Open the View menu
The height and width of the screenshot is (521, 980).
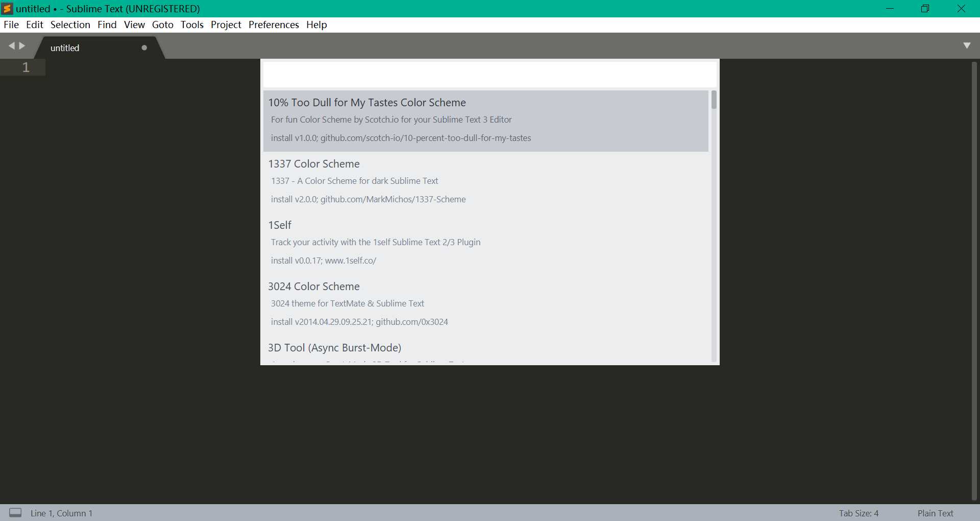[134, 25]
